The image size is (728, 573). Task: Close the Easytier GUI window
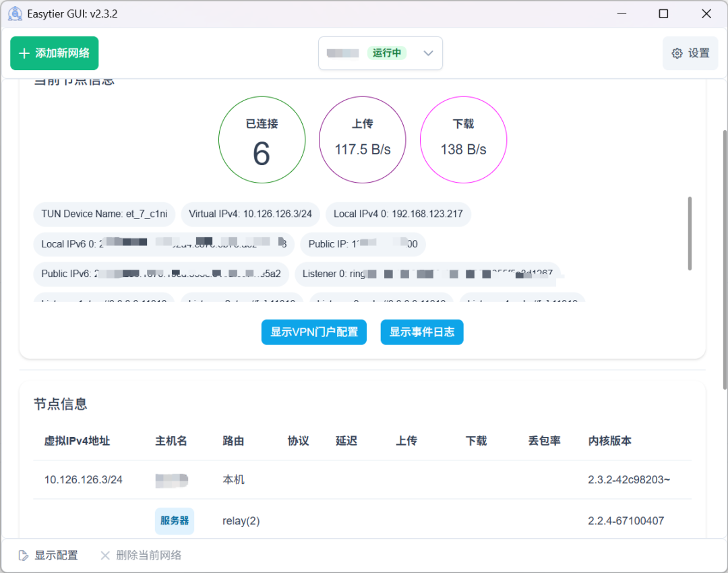click(x=706, y=14)
